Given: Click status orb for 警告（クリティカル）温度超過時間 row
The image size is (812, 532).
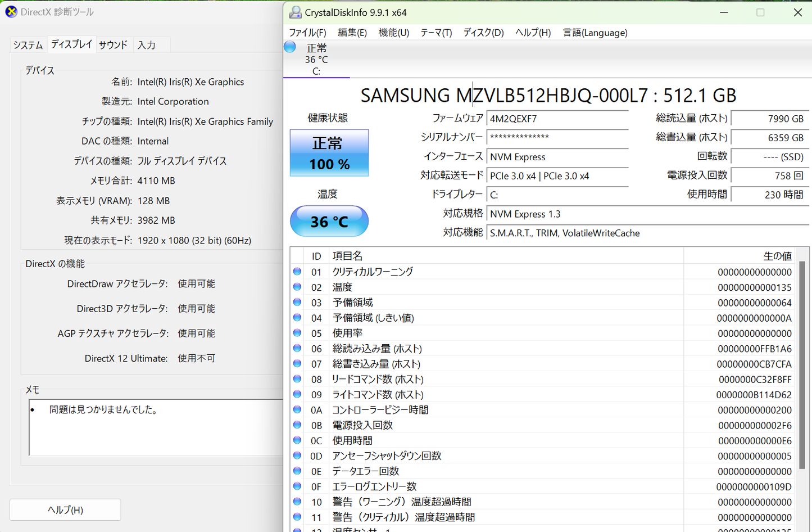Looking at the screenshot, I should tap(297, 517).
